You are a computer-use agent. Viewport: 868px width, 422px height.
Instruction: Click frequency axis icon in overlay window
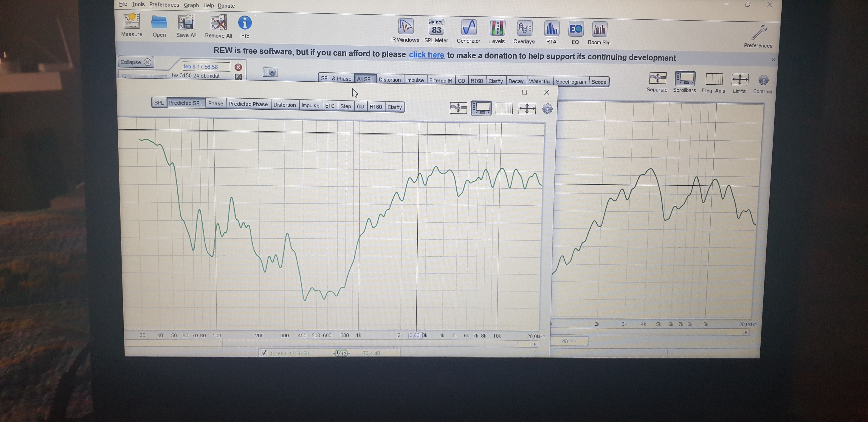click(x=504, y=109)
